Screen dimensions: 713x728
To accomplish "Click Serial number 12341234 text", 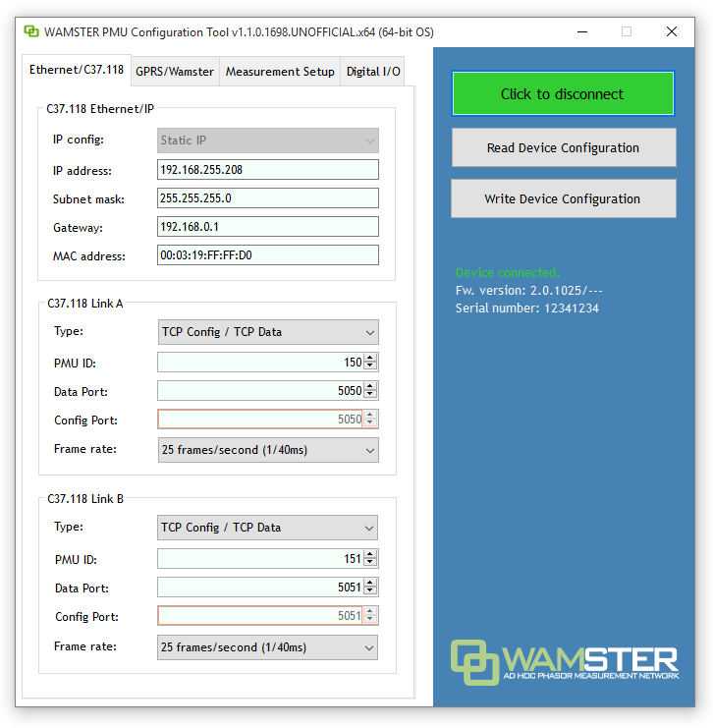I will click(526, 308).
